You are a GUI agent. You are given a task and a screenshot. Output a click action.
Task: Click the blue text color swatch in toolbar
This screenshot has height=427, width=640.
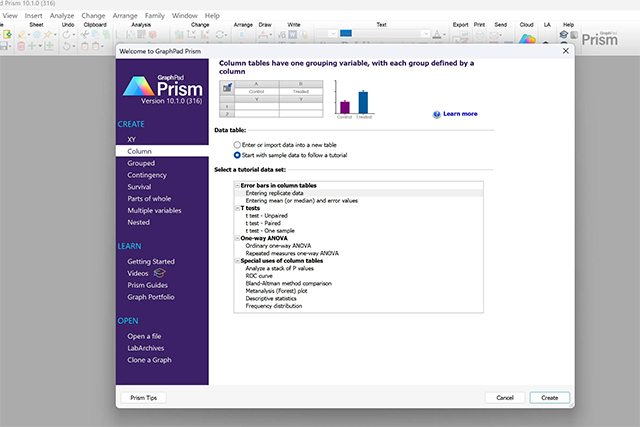pos(346,33)
